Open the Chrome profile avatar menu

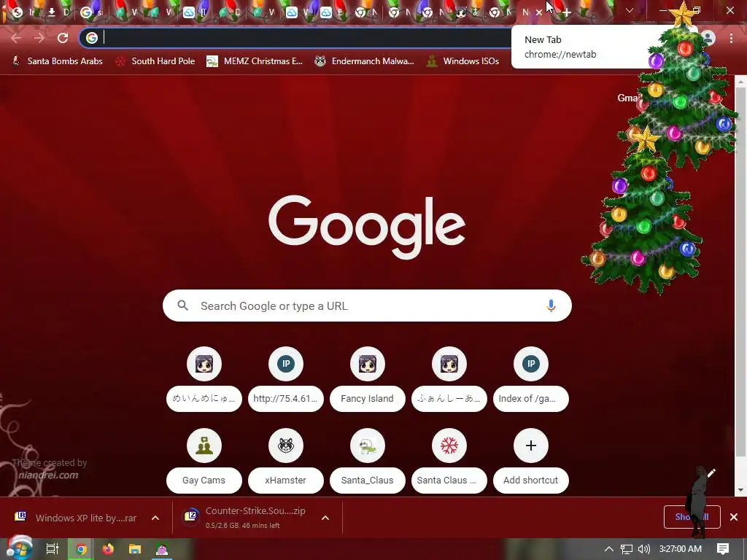[x=708, y=38]
